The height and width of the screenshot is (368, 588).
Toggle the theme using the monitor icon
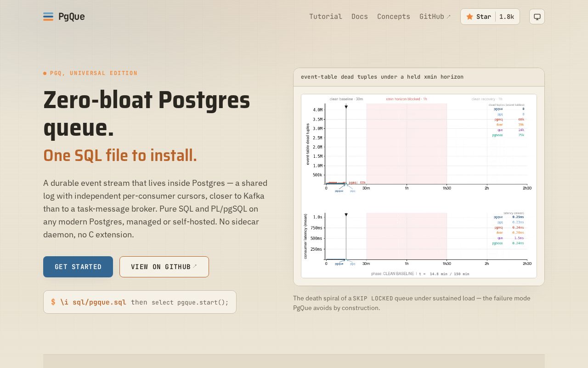(x=537, y=17)
